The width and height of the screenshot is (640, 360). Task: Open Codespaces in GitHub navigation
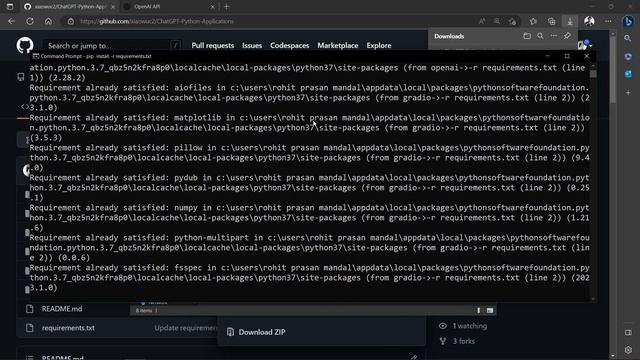pyautogui.click(x=289, y=45)
